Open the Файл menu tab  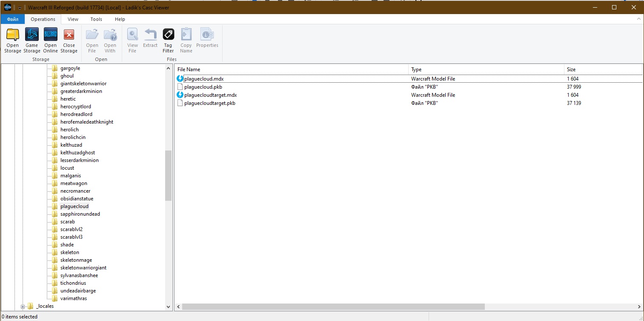12,19
